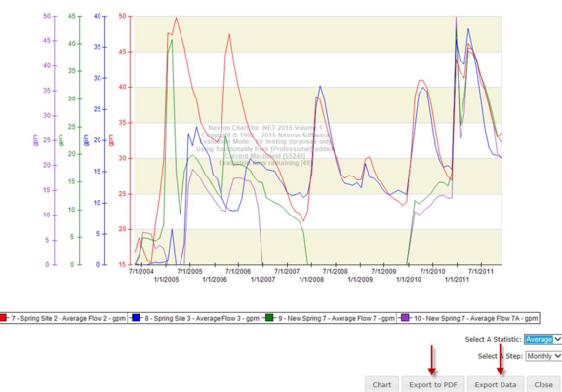The image size is (562, 392).
Task: Click the green New Spring 7 legend swatch
Action: point(269,318)
